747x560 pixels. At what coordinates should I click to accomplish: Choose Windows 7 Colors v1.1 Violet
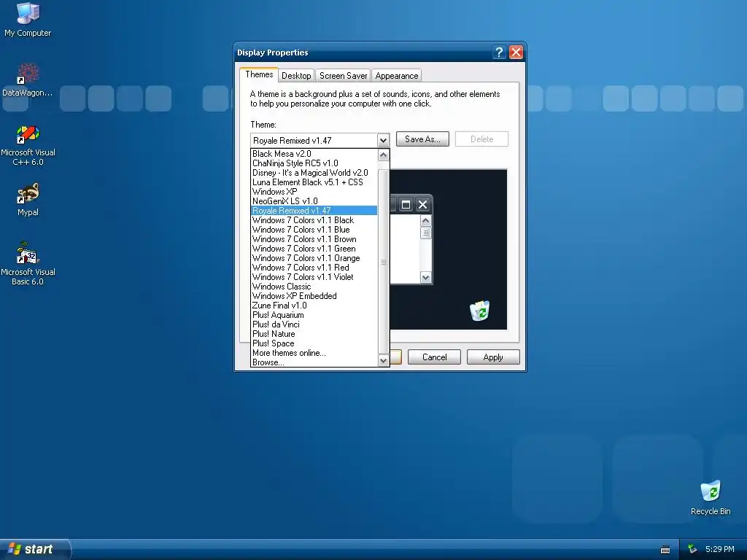click(x=314, y=277)
